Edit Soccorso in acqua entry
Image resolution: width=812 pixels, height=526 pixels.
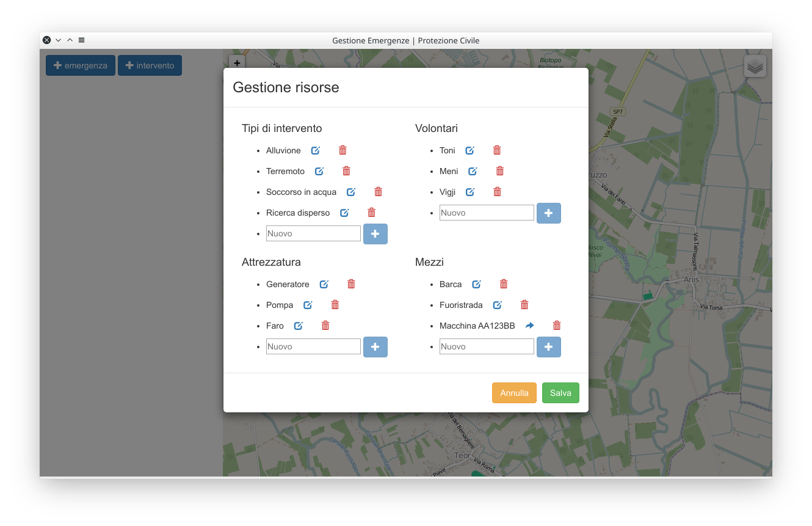click(351, 192)
